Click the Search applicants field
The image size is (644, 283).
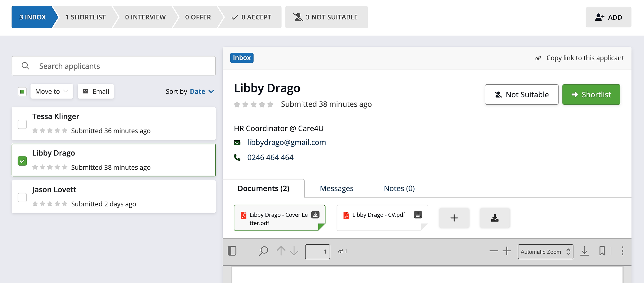pyautogui.click(x=114, y=66)
